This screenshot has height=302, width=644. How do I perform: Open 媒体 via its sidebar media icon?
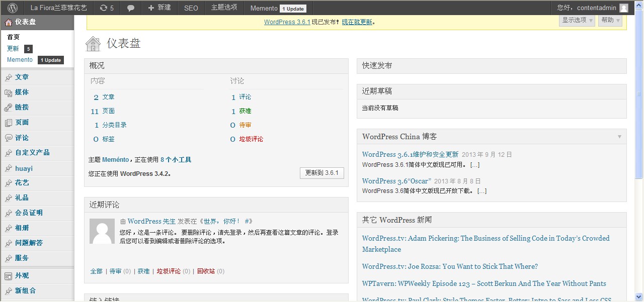tap(8, 92)
